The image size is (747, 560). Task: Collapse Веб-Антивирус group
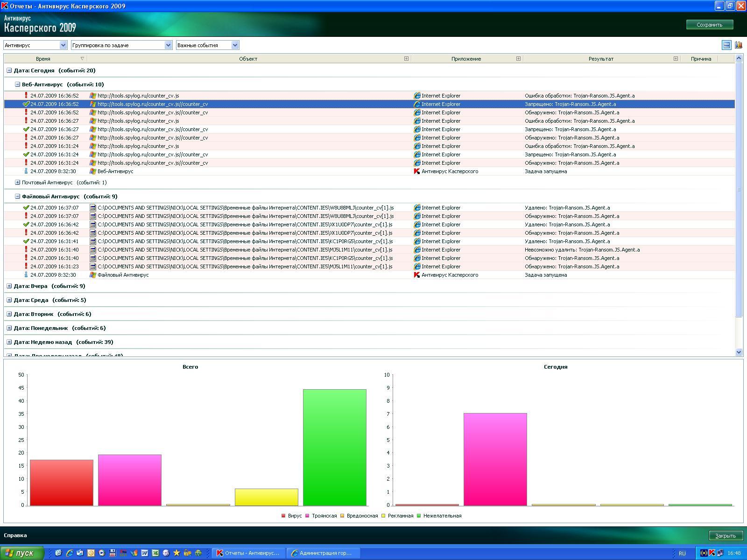pyautogui.click(x=17, y=84)
